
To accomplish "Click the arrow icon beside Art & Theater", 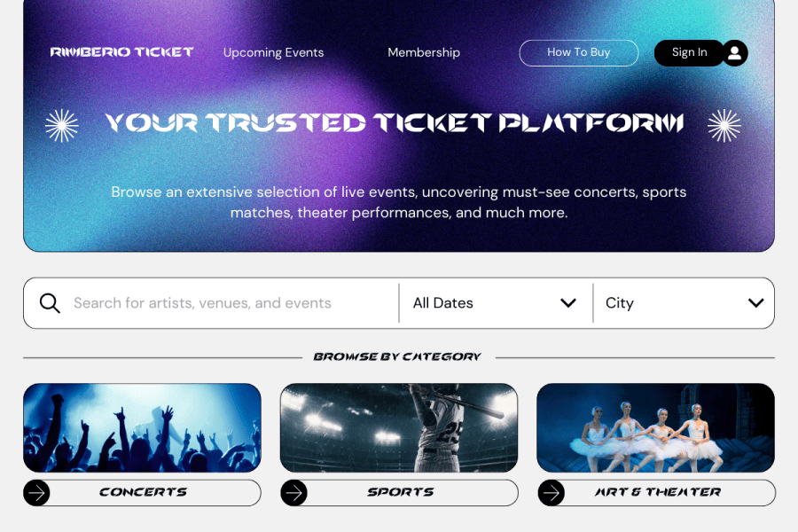I will pyautogui.click(x=551, y=492).
